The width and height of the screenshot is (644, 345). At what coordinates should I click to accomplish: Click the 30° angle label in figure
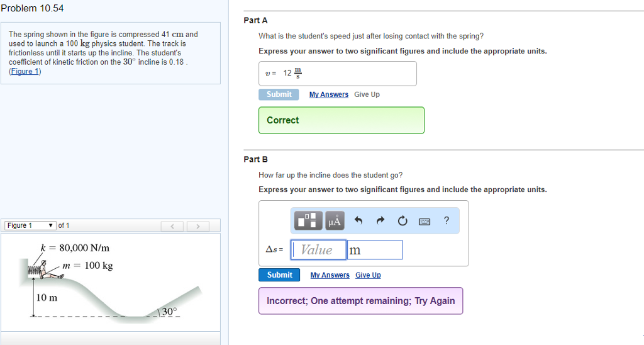click(x=170, y=311)
